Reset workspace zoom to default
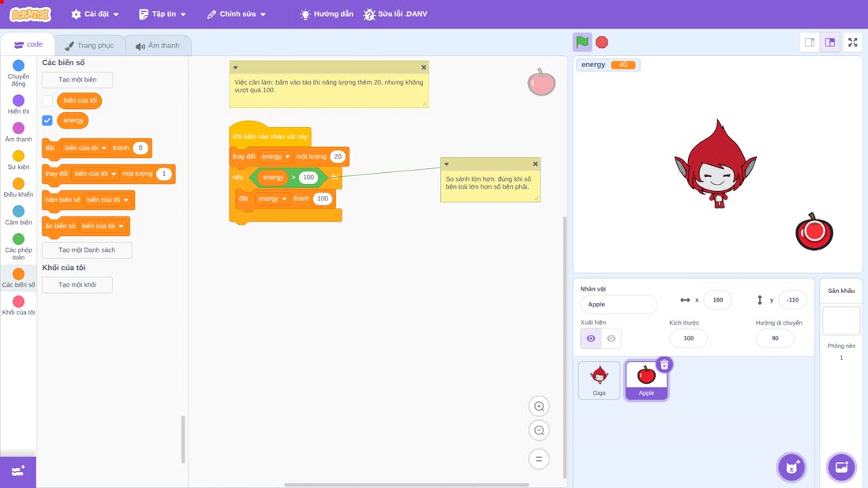Viewport: 868px width, 488px height. point(539,460)
